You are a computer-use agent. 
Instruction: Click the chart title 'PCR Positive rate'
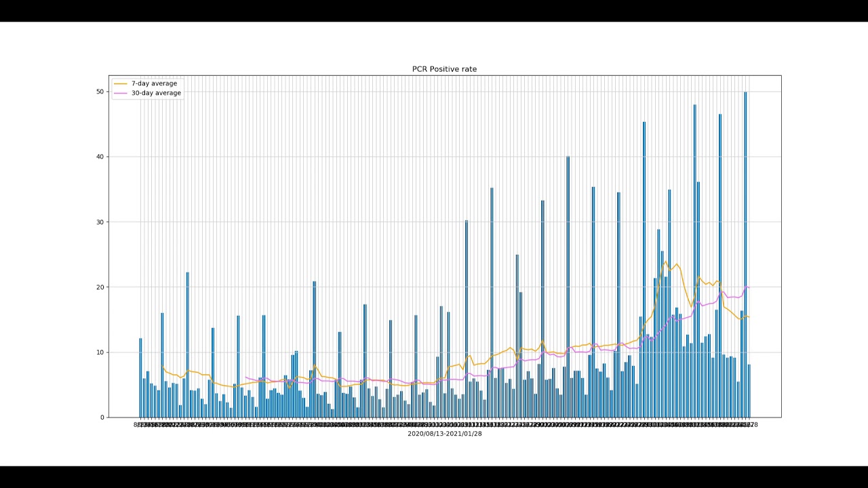pyautogui.click(x=444, y=69)
